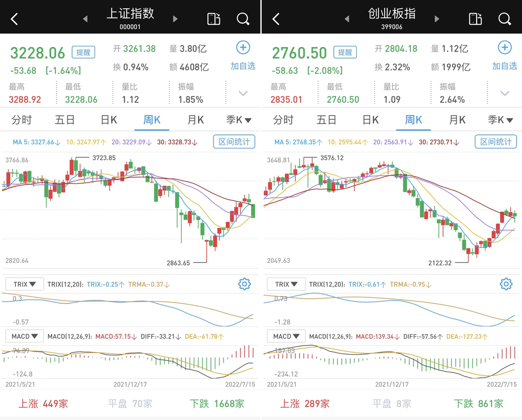Image resolution: width=522 pixels, height=420 pixels.
Task: Open indicator settings gear on 创业板指 chart
Action: tap(506, 284)
